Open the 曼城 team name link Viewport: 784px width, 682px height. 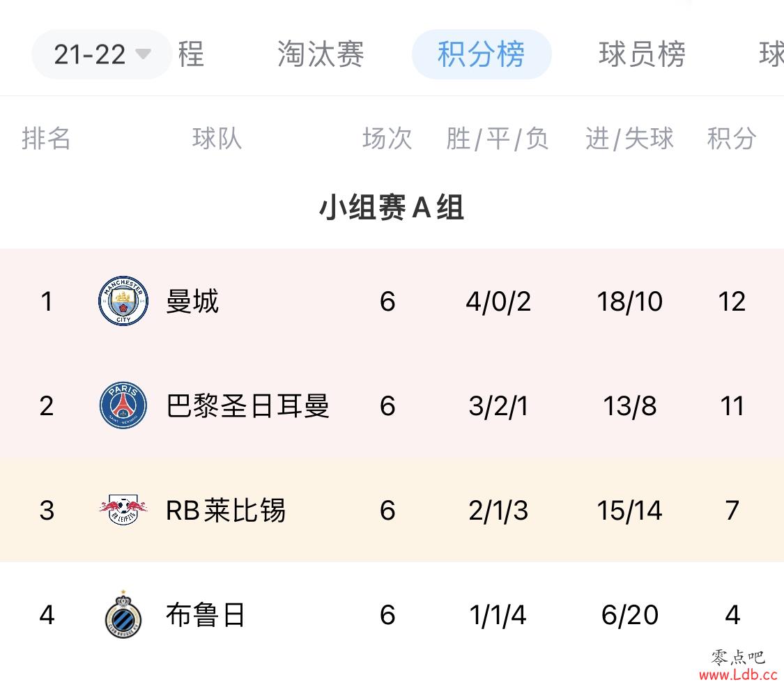pyautogui.click(x=192, y=301)
